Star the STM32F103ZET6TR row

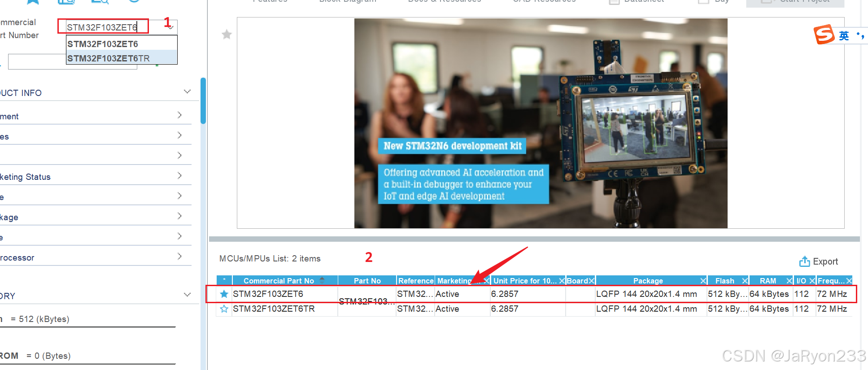[x=224, y=309]
